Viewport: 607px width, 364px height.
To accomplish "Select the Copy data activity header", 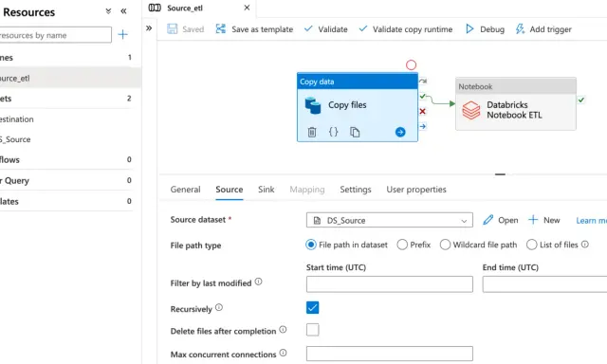I will click(357, 82).
